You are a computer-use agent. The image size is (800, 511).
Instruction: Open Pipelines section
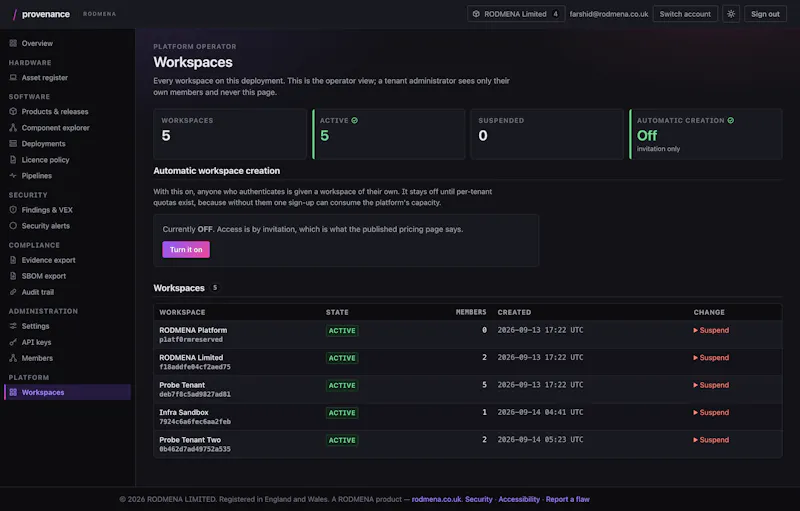tap(67, 175)
